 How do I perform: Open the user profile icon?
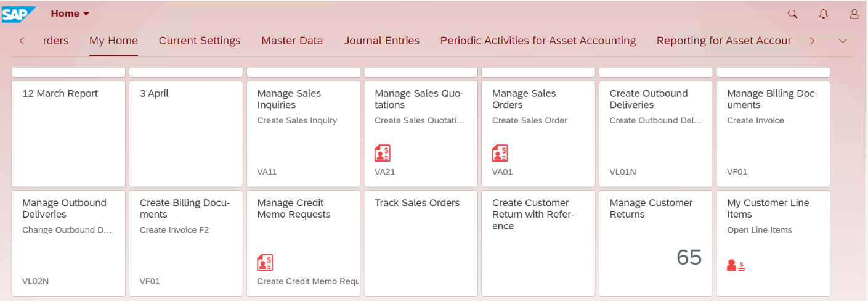pyautogui.click(x=854, y=14)
